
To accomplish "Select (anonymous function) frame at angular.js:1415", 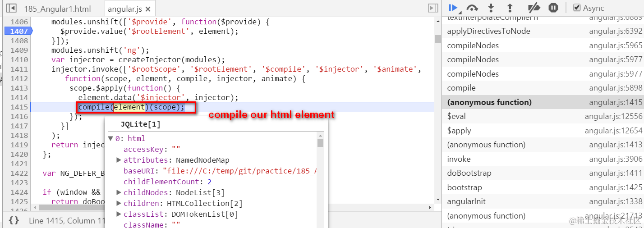I will tap(543, 102).
